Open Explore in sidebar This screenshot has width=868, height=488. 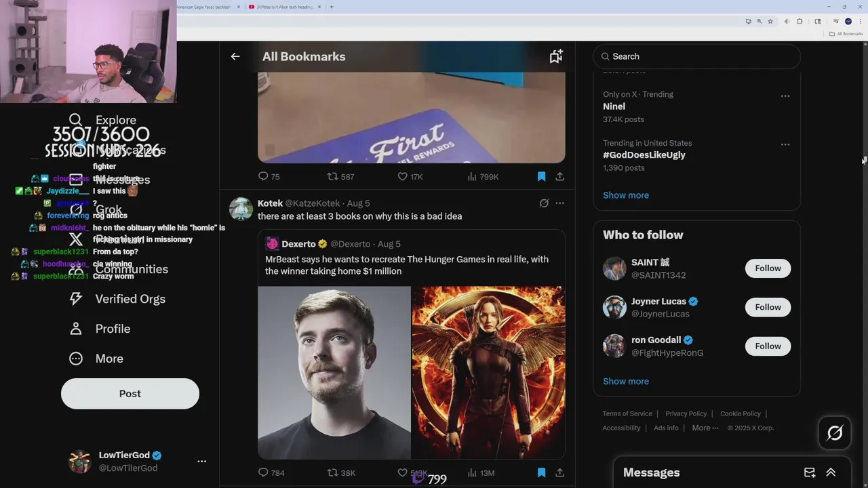[104, 120]
